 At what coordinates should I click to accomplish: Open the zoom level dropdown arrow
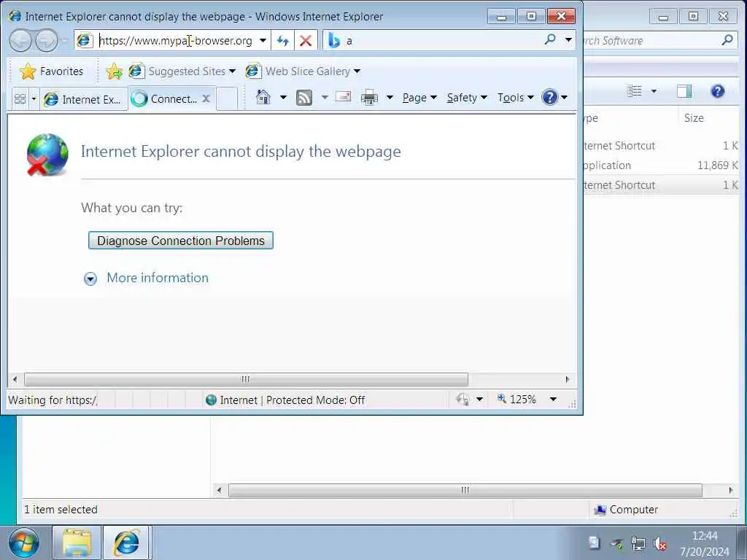coord(553,399)
